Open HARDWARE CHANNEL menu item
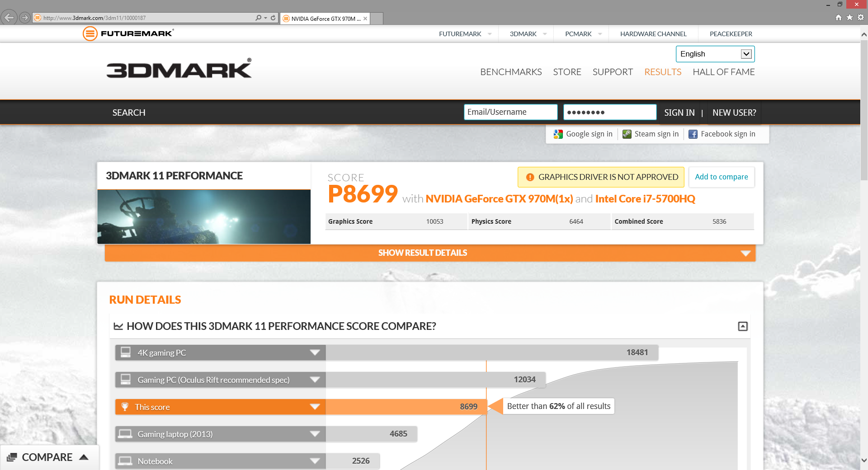Screen dimensions: 868x470 click(x=653, y=34)
